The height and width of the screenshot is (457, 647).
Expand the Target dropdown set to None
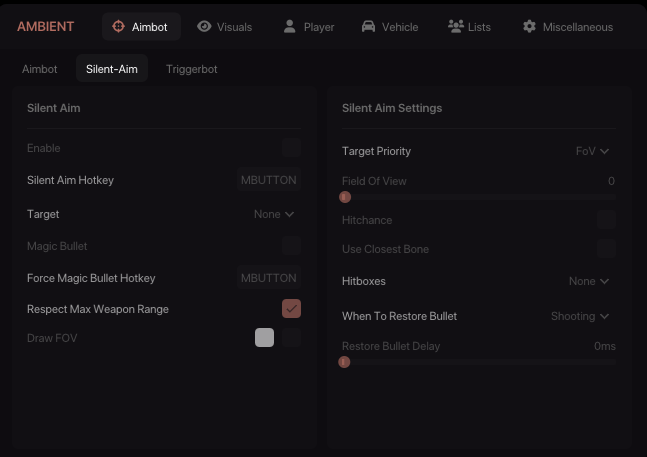point(274,214)
